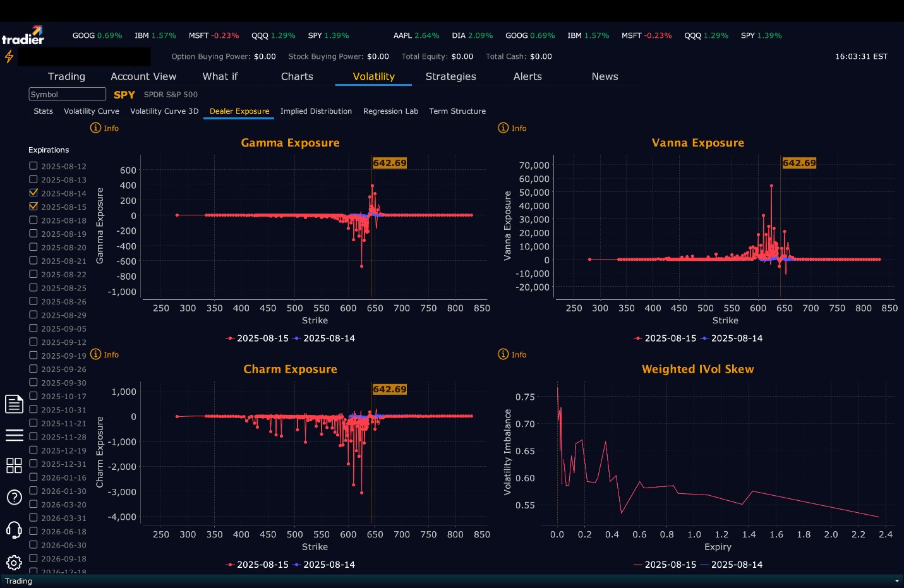Open the Term Structure sub-tab
904x588 pixels.
click(457, 111)
